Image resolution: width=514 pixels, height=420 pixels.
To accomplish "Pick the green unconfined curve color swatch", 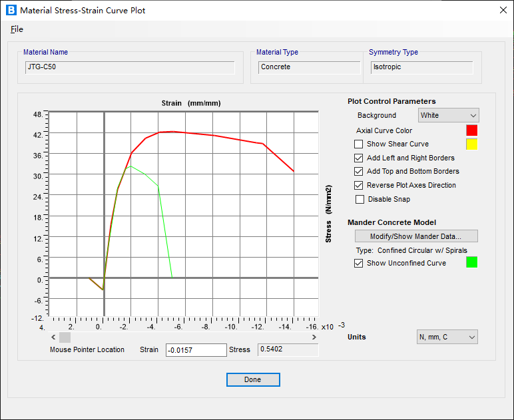I will coord(471,262).
